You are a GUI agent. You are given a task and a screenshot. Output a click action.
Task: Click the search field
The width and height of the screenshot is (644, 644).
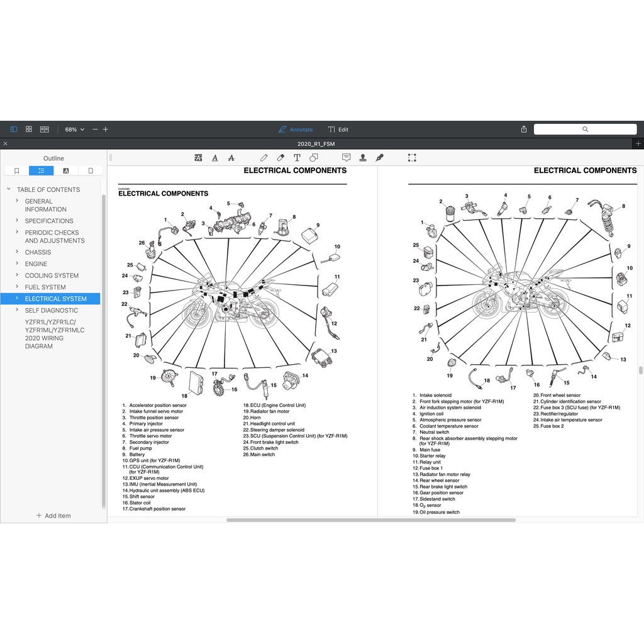585,130
